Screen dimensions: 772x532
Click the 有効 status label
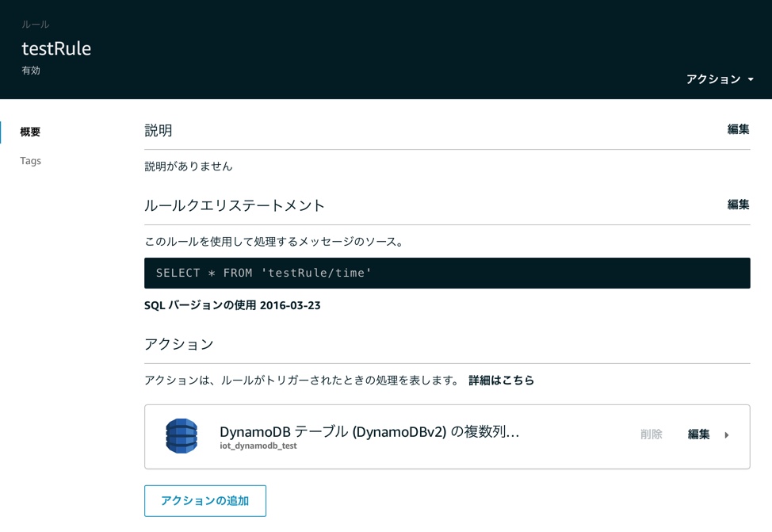pyautogui.click(x=30, y=71)
